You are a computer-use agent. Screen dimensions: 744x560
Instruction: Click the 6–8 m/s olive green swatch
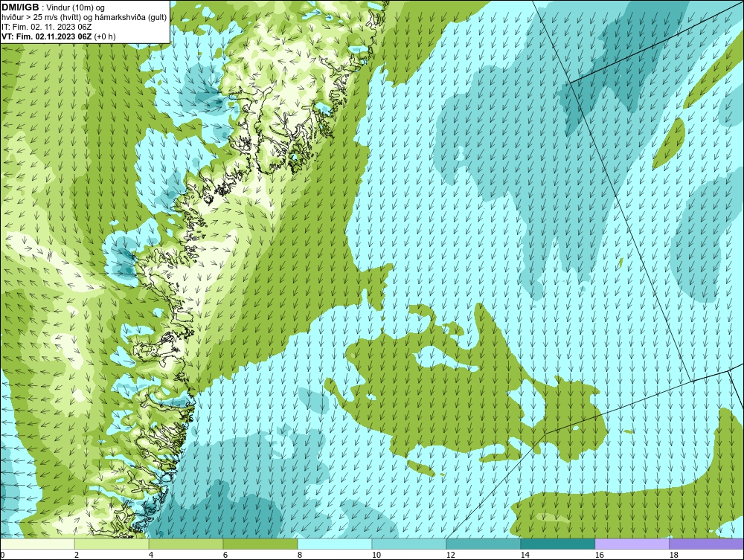260,544
